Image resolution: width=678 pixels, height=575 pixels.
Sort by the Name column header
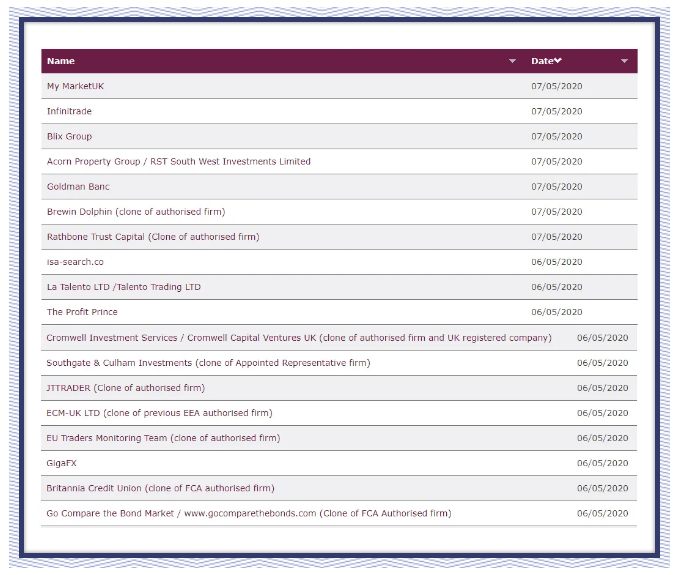click(61, 61)
